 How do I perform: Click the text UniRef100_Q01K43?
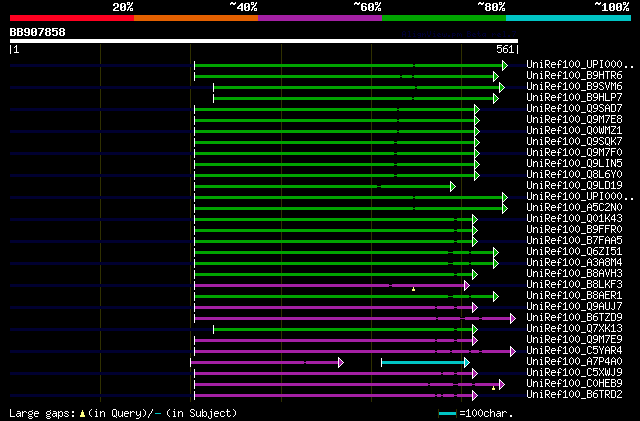tap(574, 219)
